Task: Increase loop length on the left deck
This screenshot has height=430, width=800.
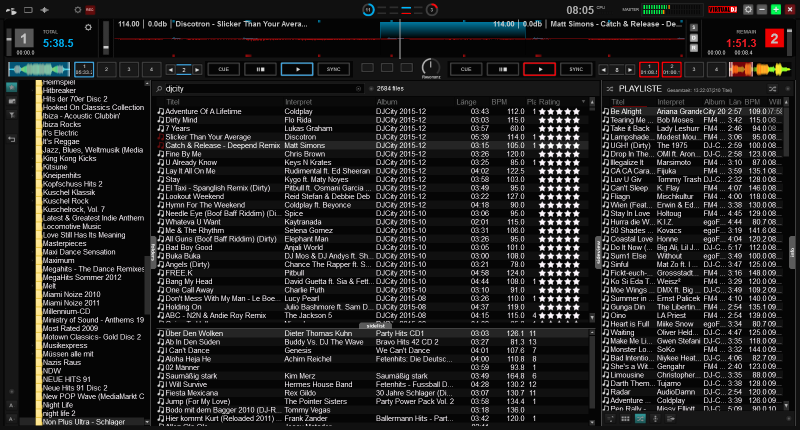Action: coord(197,70)
